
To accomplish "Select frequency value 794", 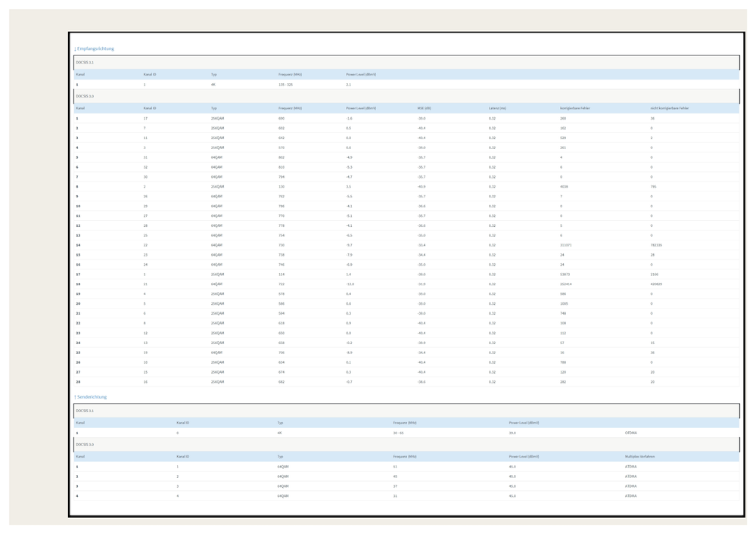I will coord(281,177).
